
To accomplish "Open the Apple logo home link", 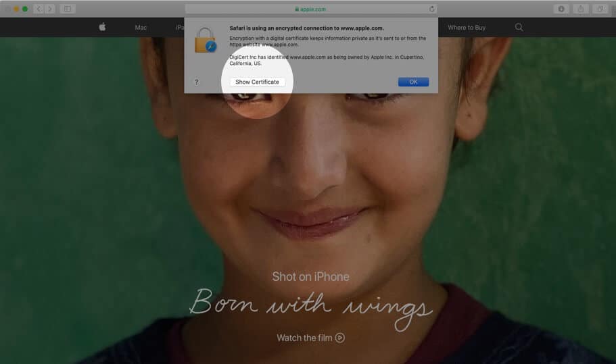I will coord(102,27).
